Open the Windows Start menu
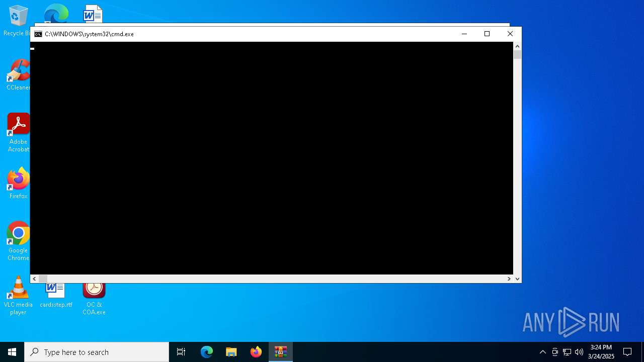This screenshot has width=644, height=362. tap(12, 352)
